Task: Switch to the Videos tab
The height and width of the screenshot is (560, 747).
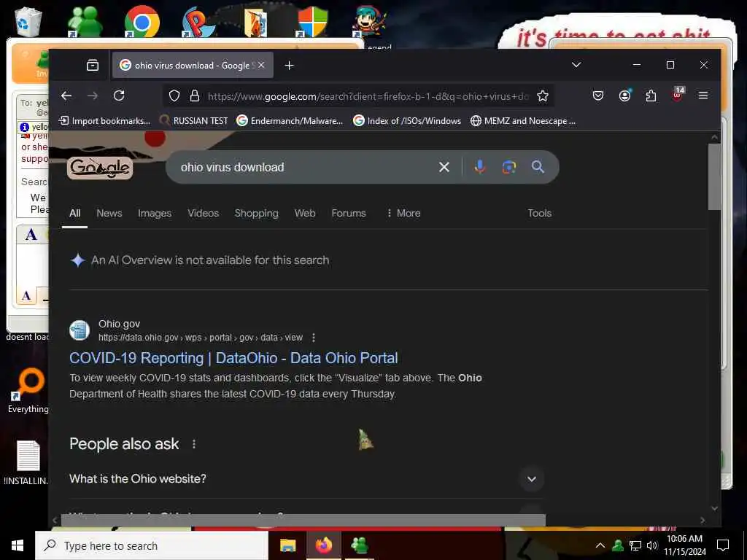Action: tap(203, 214)
